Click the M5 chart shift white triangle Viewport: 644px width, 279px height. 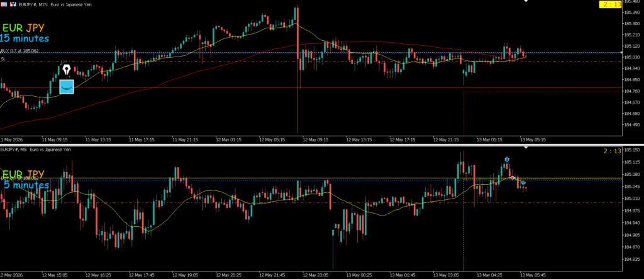(526, 148)
